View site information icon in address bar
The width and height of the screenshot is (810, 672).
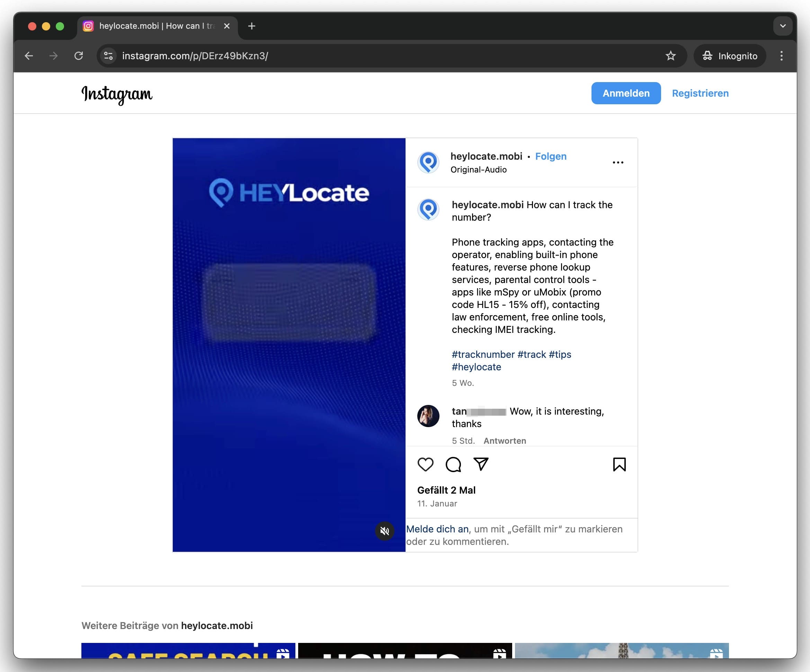[x=109, y=56]
